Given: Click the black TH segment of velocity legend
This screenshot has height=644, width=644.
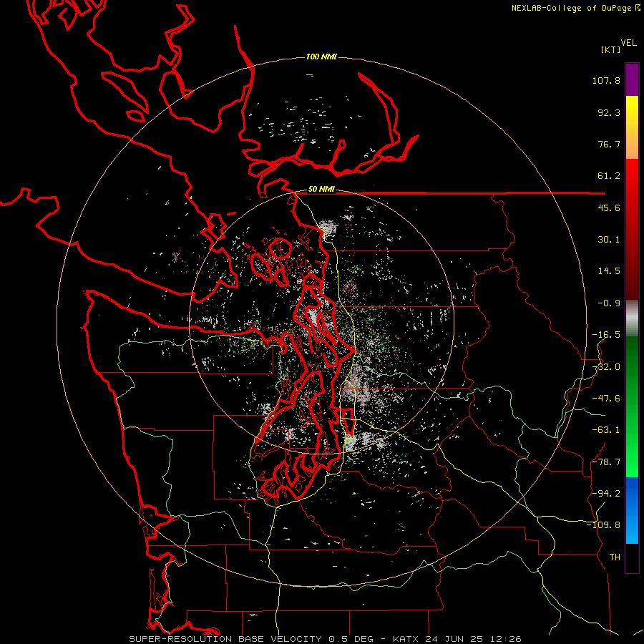Looking at the screenshot, I should 632,558.
